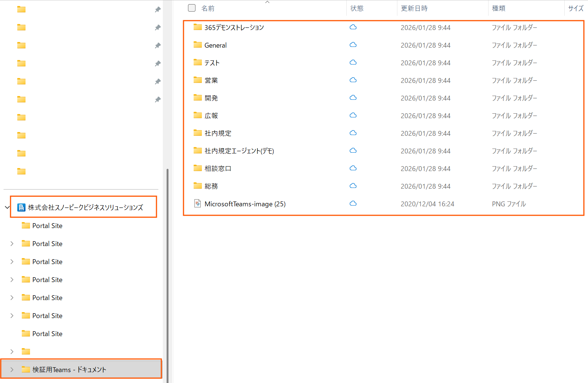The image size is (588, 383).
Task: Toggle the select-all checkbox beside 名前
Action: pos(192,8)
